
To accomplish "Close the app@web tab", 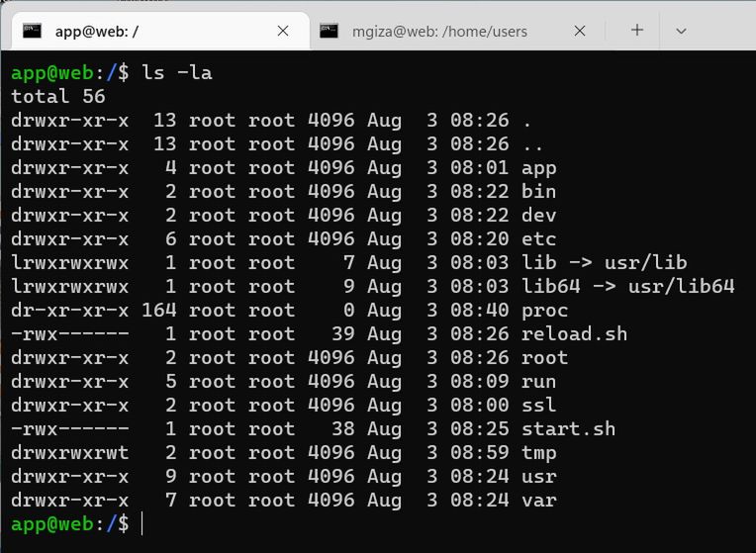I will click(283, 31).
